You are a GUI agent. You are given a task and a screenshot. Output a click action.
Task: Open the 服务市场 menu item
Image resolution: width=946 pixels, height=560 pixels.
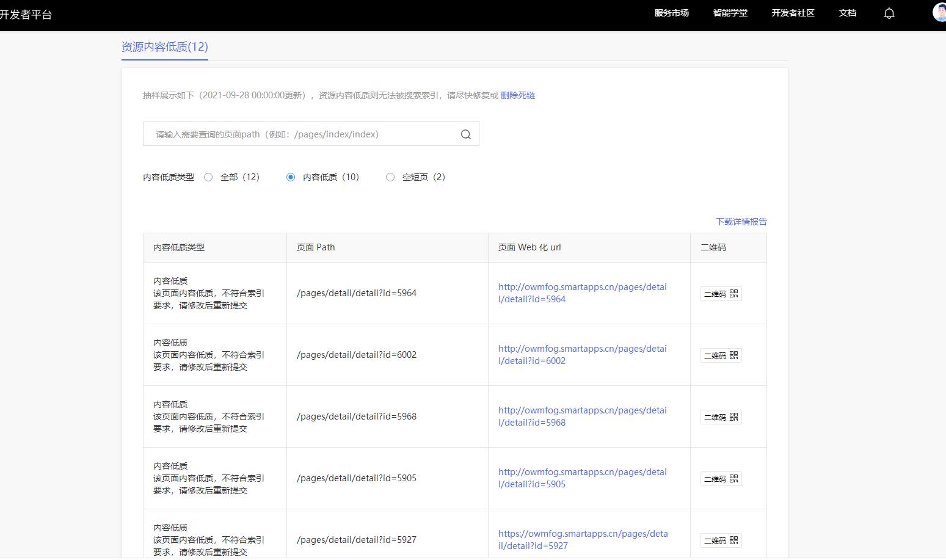click(x=671, y=13)
